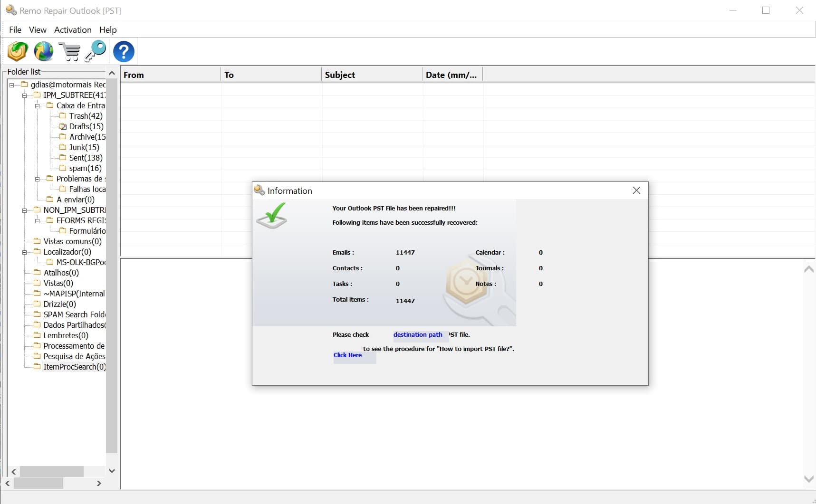Click the globe update toolbar icon

coord(44,51)
